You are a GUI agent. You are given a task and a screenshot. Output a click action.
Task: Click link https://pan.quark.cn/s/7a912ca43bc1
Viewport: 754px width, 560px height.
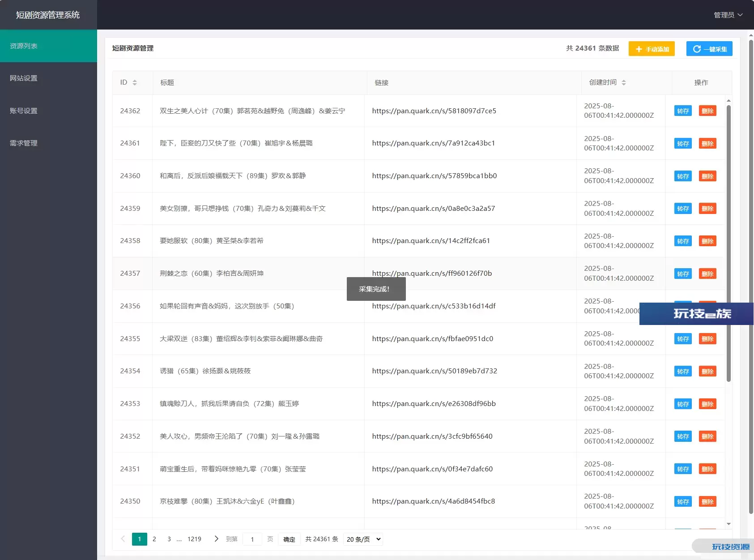click(x=434, y=143)
